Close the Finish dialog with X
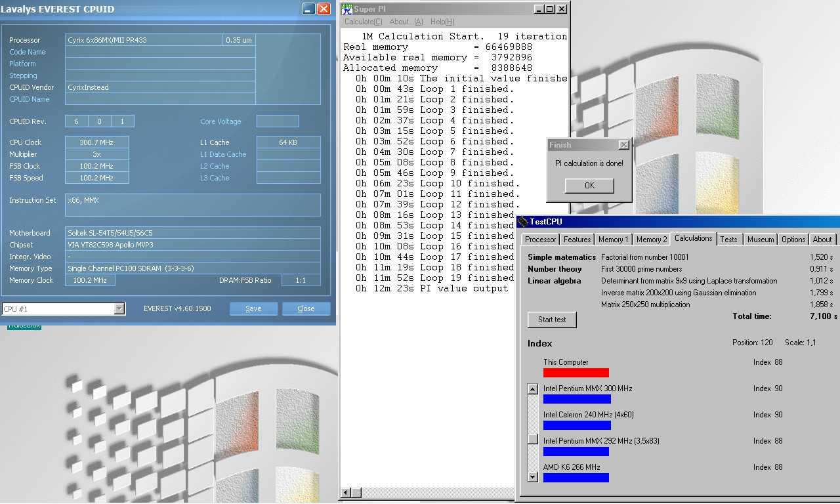Viewport: 840px width, 504px height. pos(623,145)
